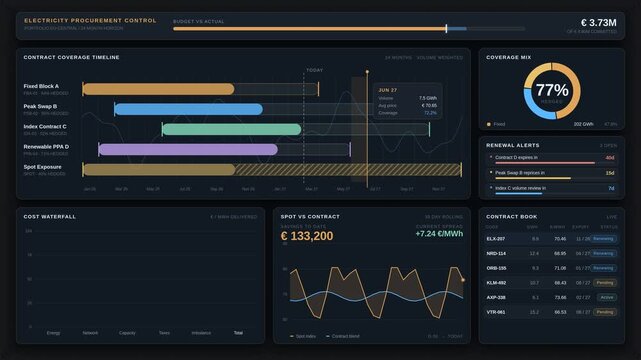Click the purple Renewable PPA D bar
The image size is (641, 360).
188,150
